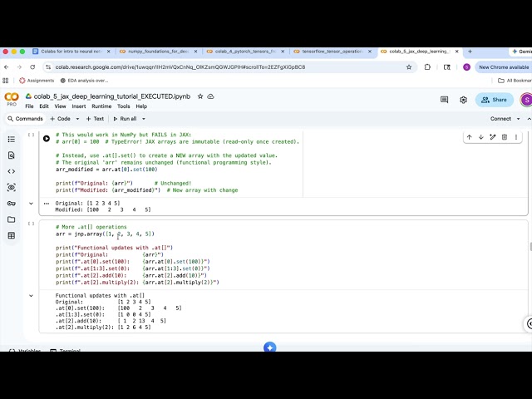This screenshot has height=399, width=532.
Task: Open Run all dropdown arrow
Action: (144, 119)
